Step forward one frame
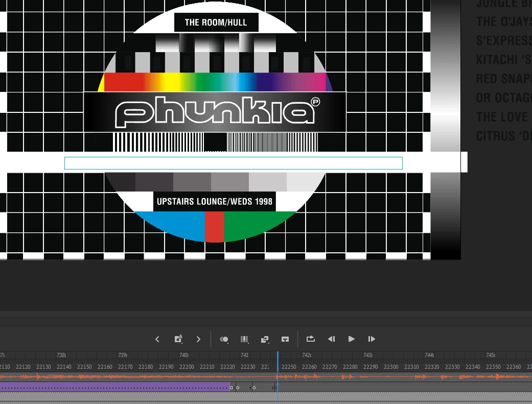532x404 pixels. click(x=372, y=339)
